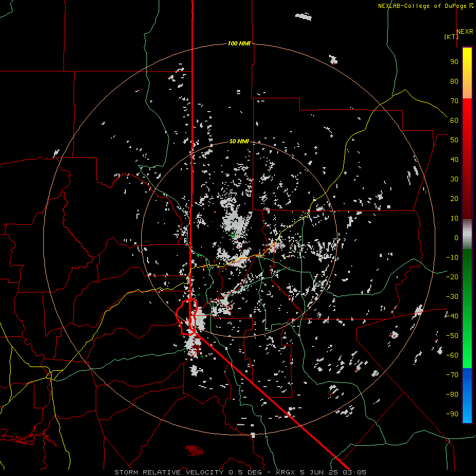Click the positive 40 knot scale label
This screenshot has height=476, width=476.
point(454,160)
